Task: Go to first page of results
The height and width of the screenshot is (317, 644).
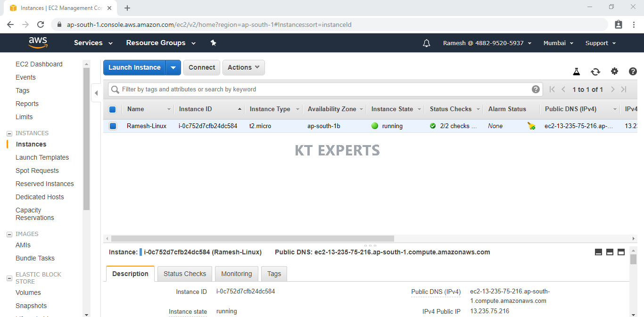Action: point(552,89)
